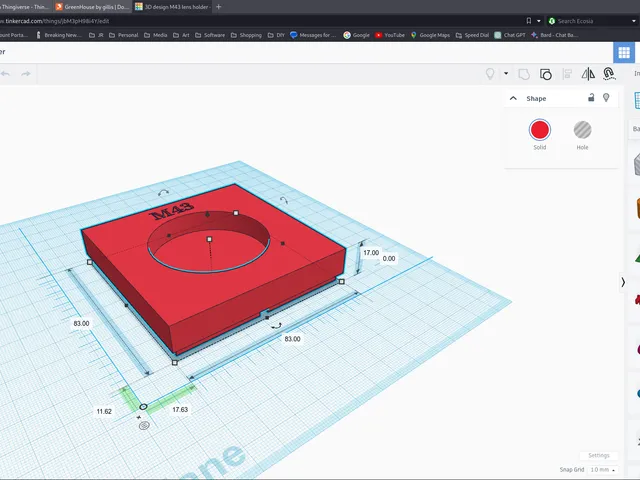Image resolution: width=640 pixels, height=480 pixels.
Task: Open the Software bookmarks folder
Action: click(x=210, y=35)
